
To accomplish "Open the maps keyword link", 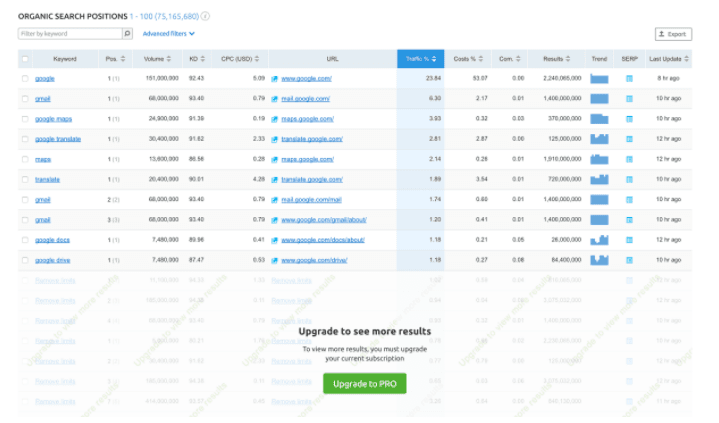I will [x=43, y=159].
